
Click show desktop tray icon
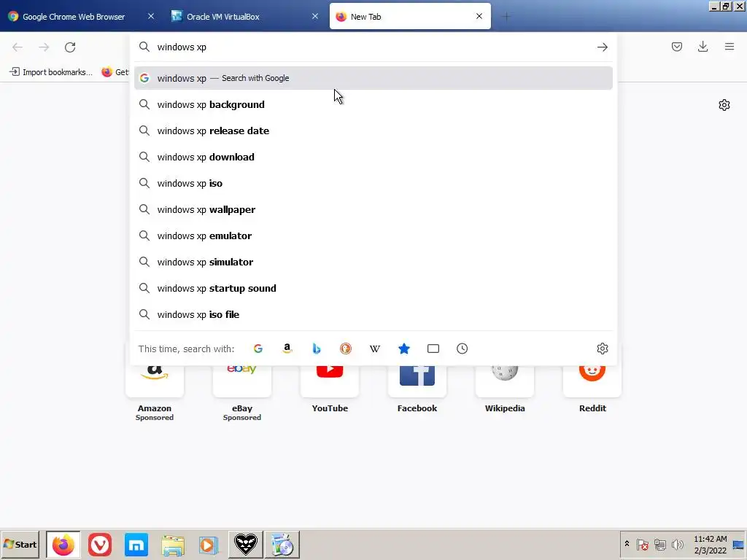(x=738, y=545)
